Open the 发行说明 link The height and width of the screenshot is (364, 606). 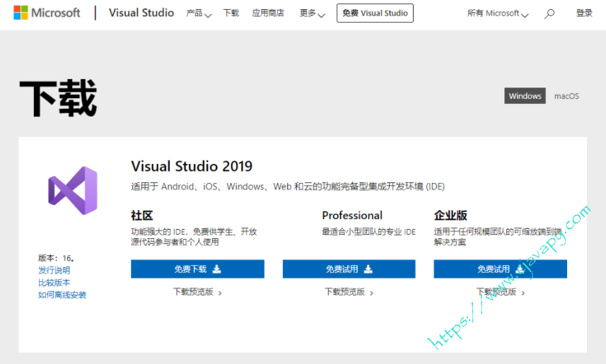(54, 270)
